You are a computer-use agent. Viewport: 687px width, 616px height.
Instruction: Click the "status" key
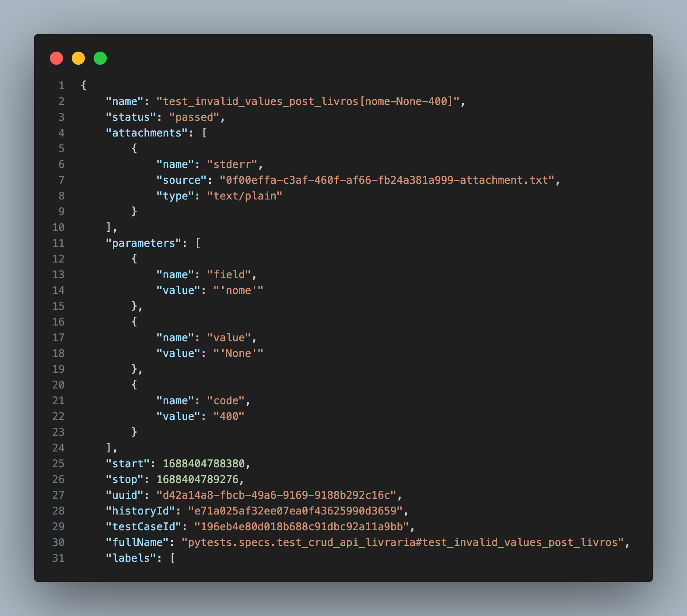pos(131,117)
